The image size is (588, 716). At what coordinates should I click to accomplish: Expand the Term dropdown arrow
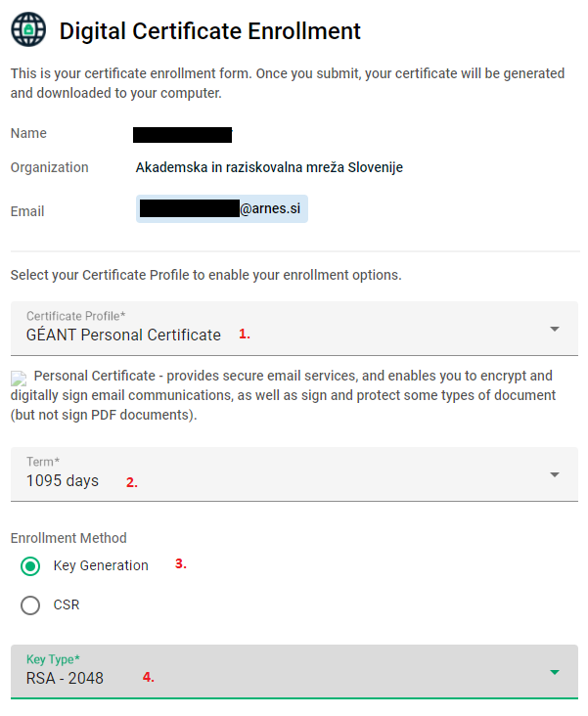click(554, 475)
